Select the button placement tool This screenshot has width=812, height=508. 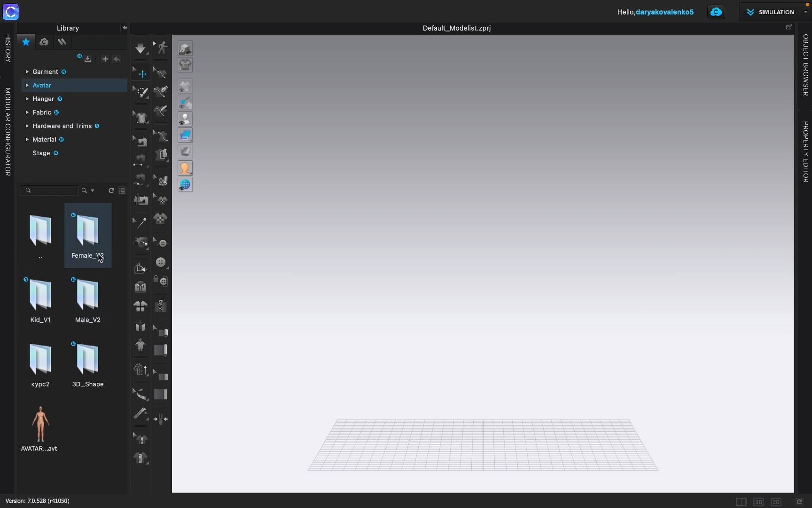(161, 262)
